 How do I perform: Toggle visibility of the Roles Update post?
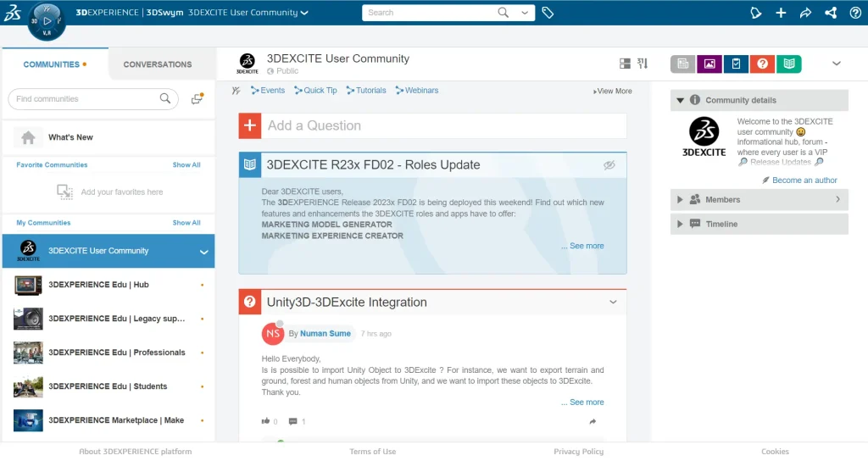(609, 165)
